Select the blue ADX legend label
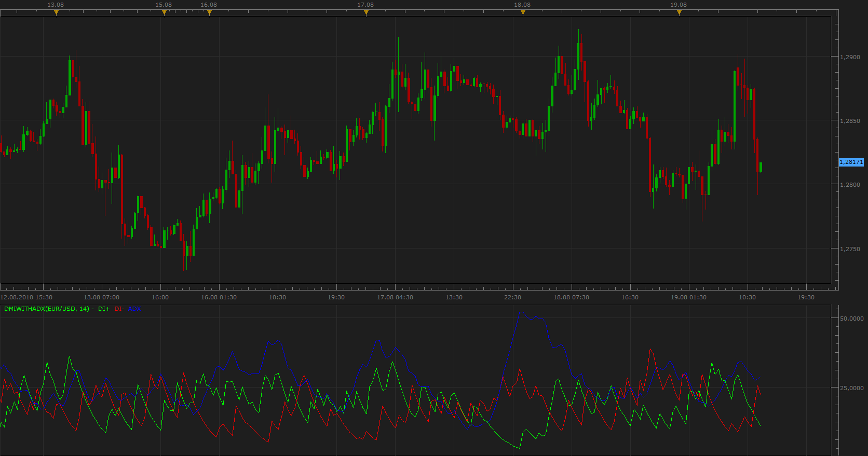 [x=134, y=309]
